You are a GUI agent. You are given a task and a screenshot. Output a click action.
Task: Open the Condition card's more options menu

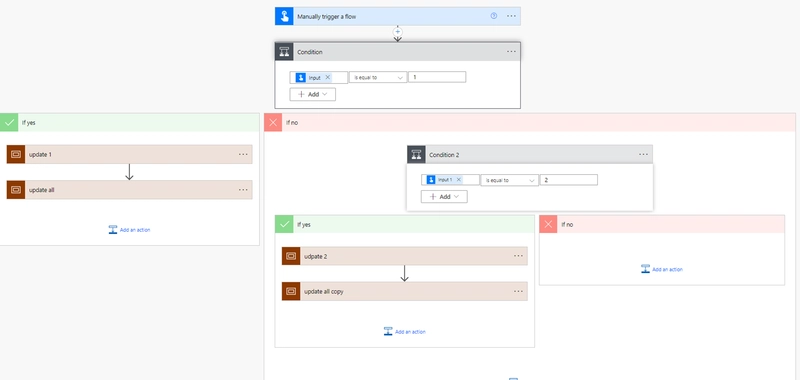[511, 52]
